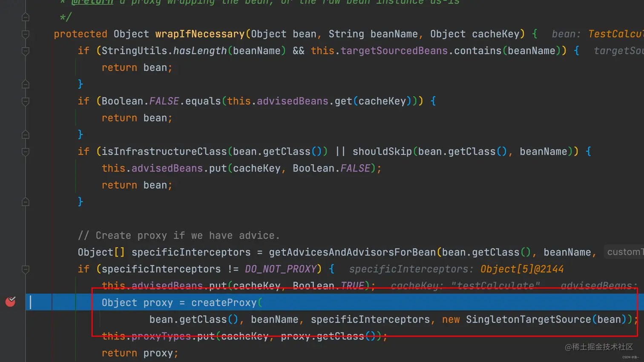Screen dimensions: 644x362
Task: Click the 'equals' method call after Boolean.FALSE
Action: (203, 101)
